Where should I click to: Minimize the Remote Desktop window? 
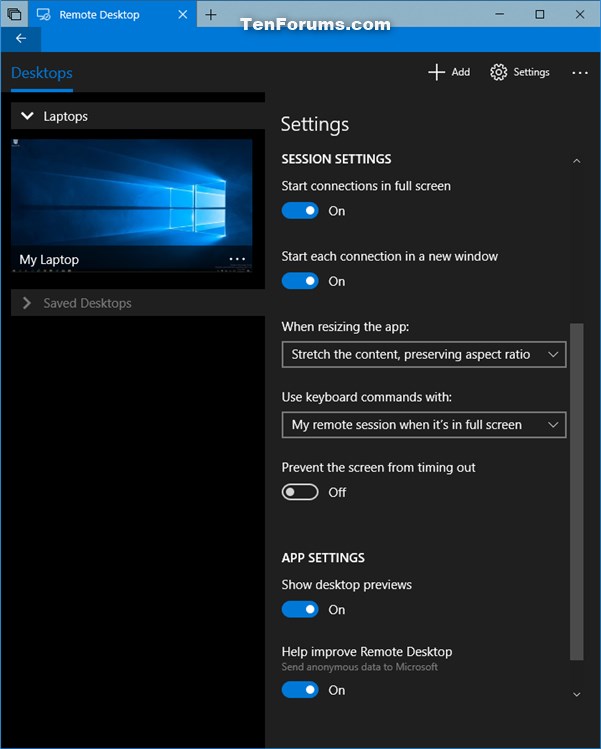coord(500,14)
